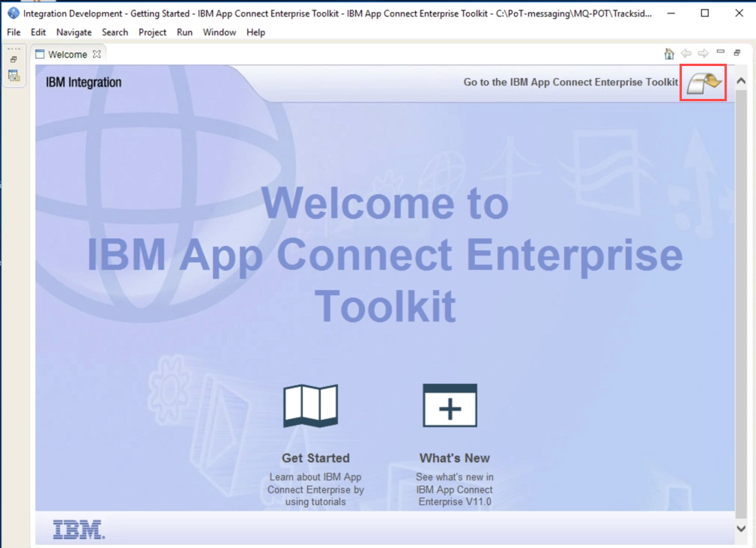Click the Home icon in Welcome toolbar
The image size is (756, 548).
(x=669, y=53)
